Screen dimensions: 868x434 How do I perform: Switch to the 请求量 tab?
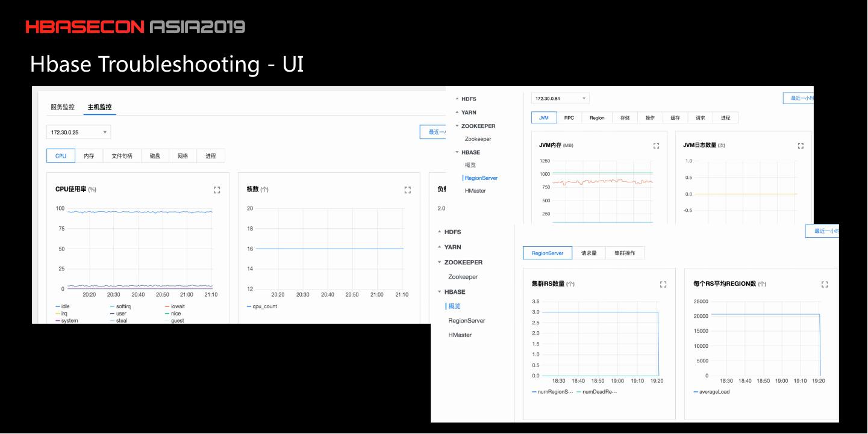click(x=589, y=253)
